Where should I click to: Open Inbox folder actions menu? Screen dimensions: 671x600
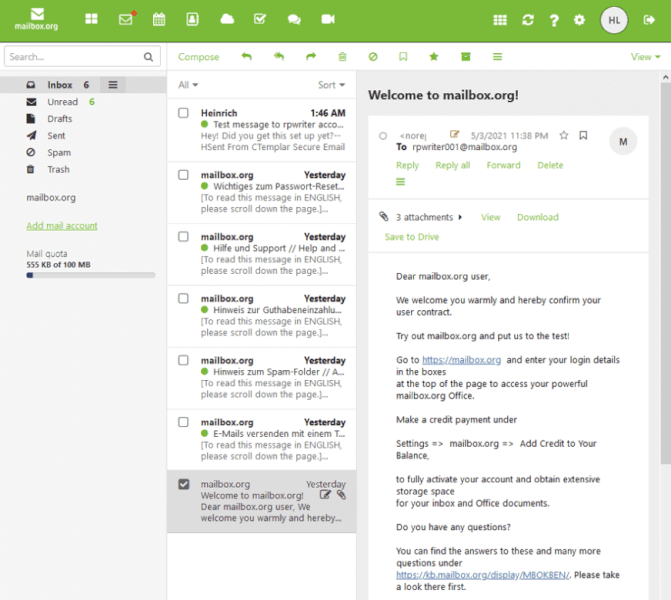(x=113, y=85)
